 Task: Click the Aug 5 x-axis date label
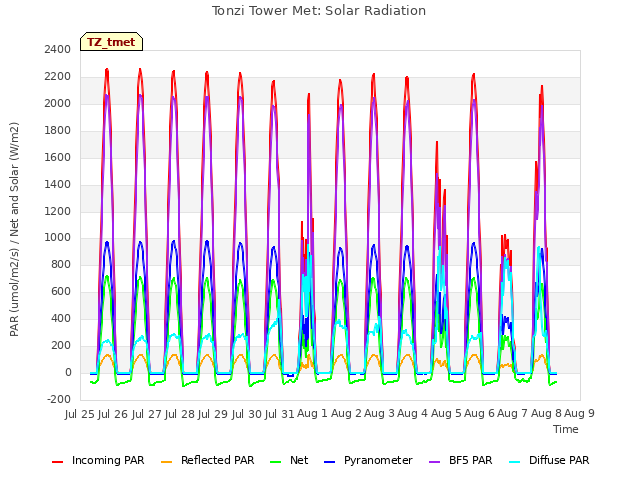point(446,413)
